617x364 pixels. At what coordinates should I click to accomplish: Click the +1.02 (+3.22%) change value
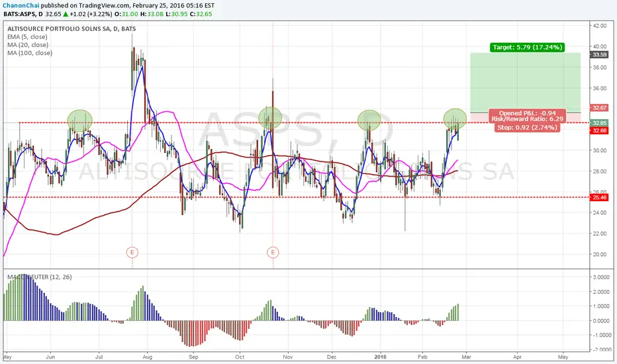pyautogui.click(x=91, y=14)
